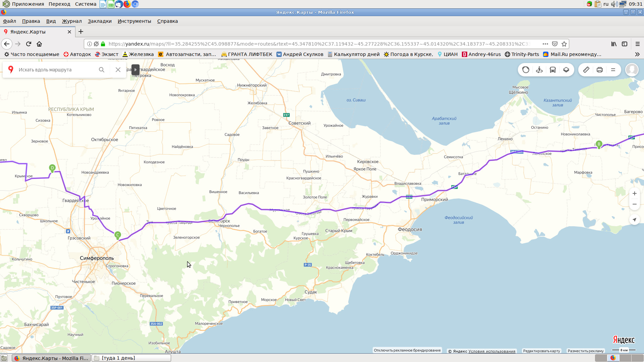Screen dimensions: 644x362
Task: Reload the current page
Action: point(29,44)
